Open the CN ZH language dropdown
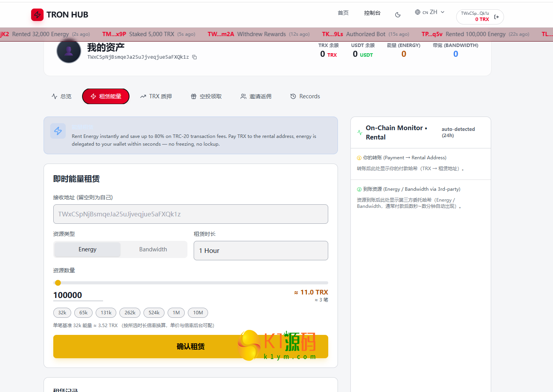The height and width of the screenshot is (392, 553). [430, 12]
